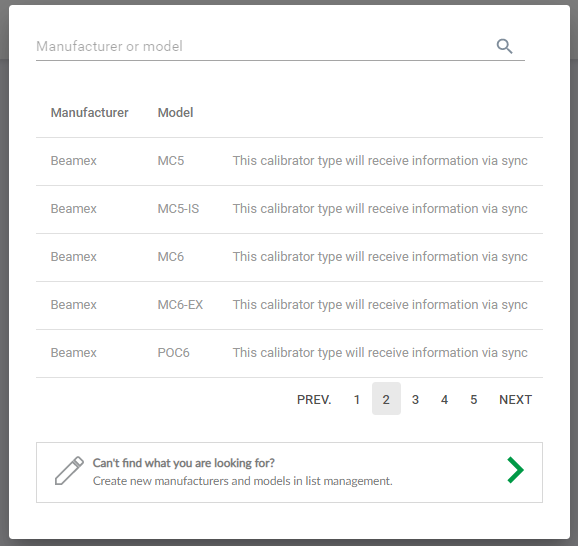Select the POC6 model cell
This screenshot has height=546, width=578.
[x=174, y=352]
